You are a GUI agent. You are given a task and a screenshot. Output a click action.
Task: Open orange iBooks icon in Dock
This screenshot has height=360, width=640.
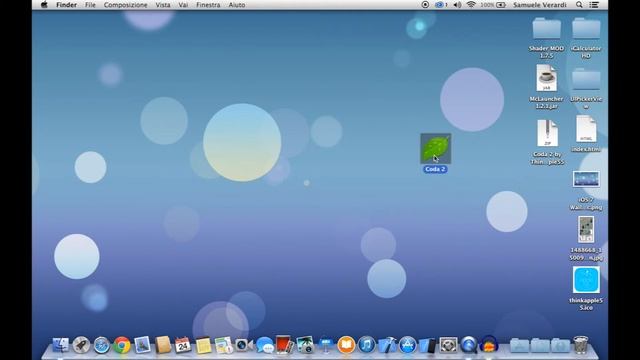click(346, 345)
